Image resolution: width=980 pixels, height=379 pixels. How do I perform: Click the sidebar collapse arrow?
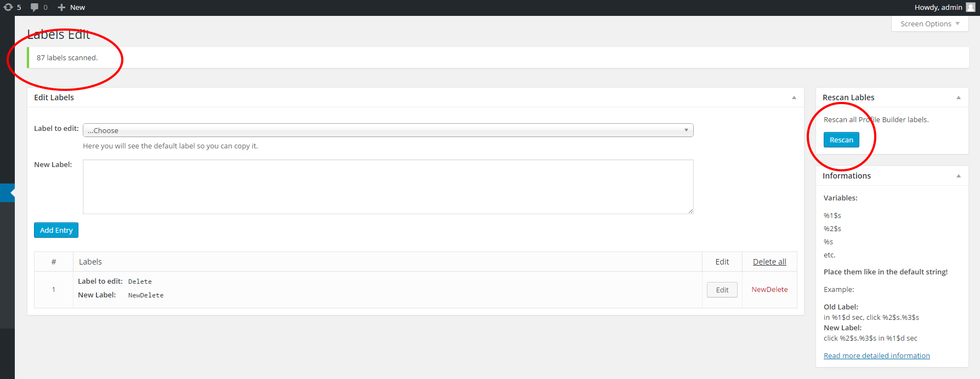pos(12,193)
